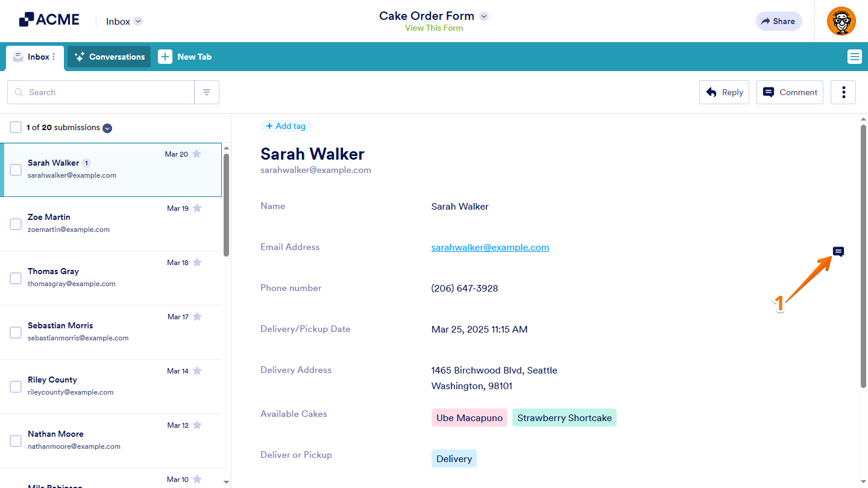Open the submissions count dropdown chevron
The height and width of the screenshot is (488, 868).
107,128
